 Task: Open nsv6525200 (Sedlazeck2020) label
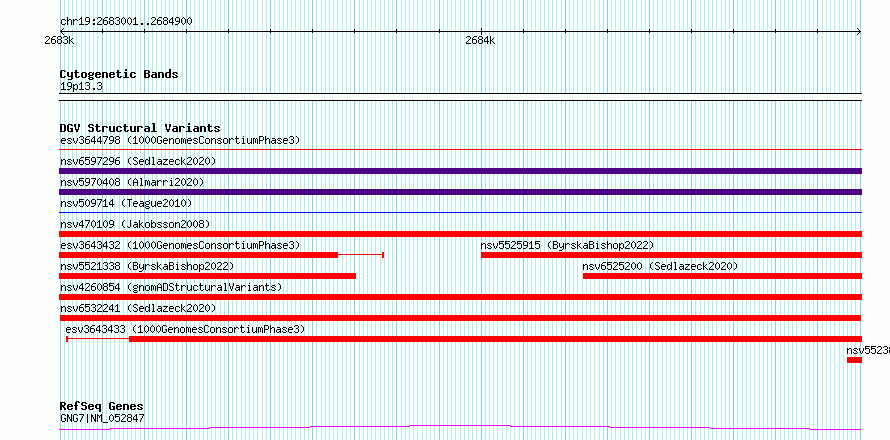pos(660,266)
